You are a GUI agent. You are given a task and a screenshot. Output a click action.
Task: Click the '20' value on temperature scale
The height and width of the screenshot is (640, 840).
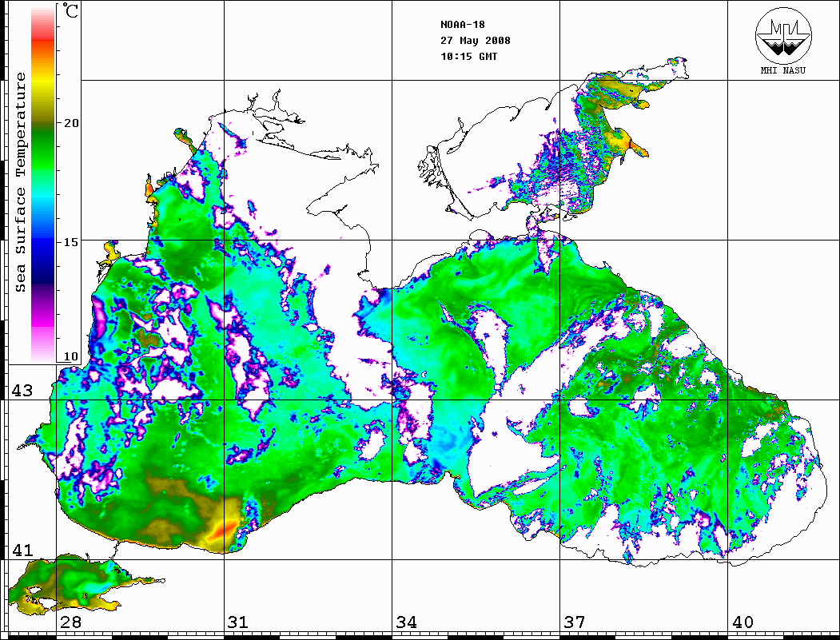[71, 123]
